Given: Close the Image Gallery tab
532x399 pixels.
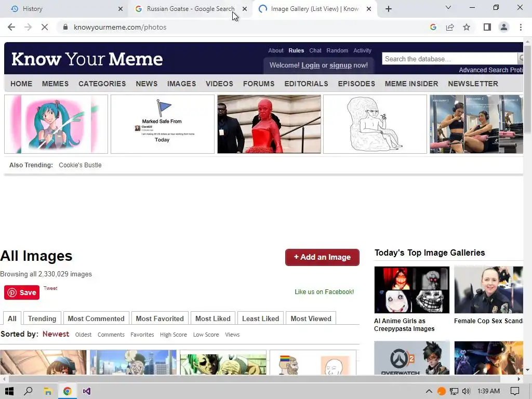Looking at the screenshot, I should (369, 9).
